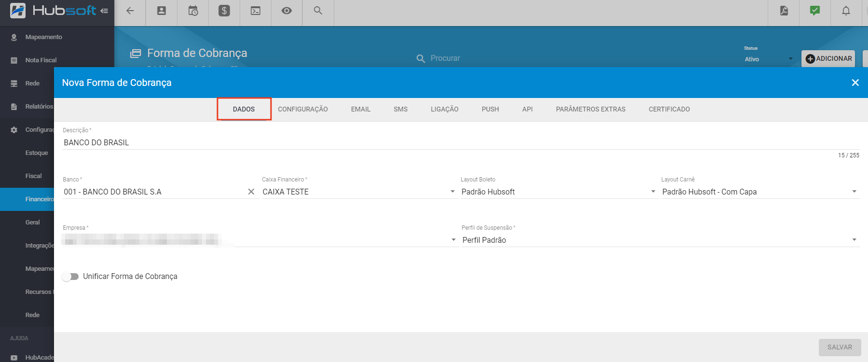Click the eye icon in top toolbar
868x362 pixels.
coord(287,11)
